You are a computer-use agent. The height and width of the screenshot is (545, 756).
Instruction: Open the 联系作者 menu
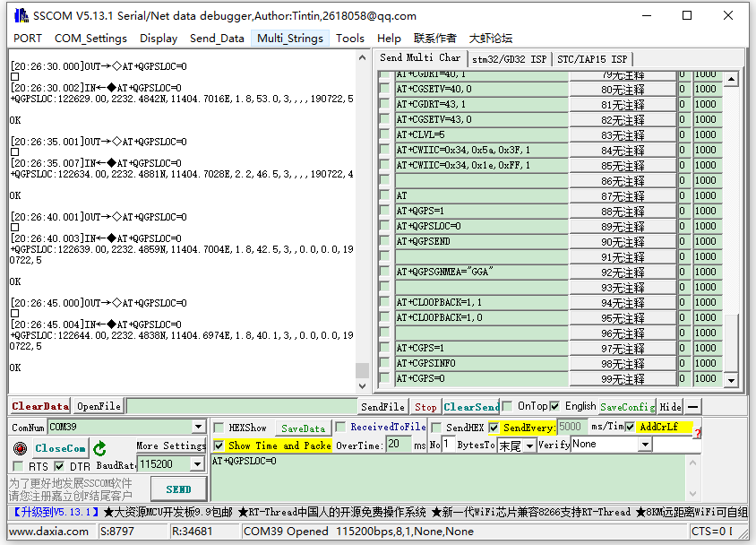(x=435, y=39)
